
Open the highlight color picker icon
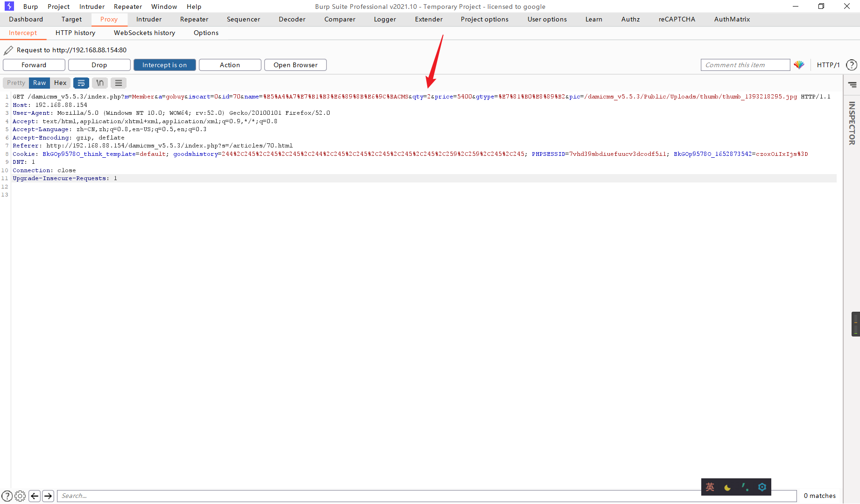click(x=799, y=65)
